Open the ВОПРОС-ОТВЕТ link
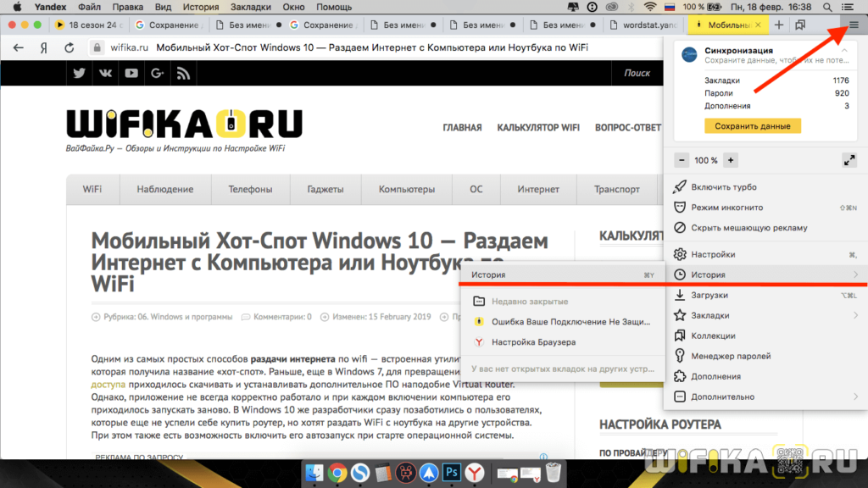 (x=628, y=128)
